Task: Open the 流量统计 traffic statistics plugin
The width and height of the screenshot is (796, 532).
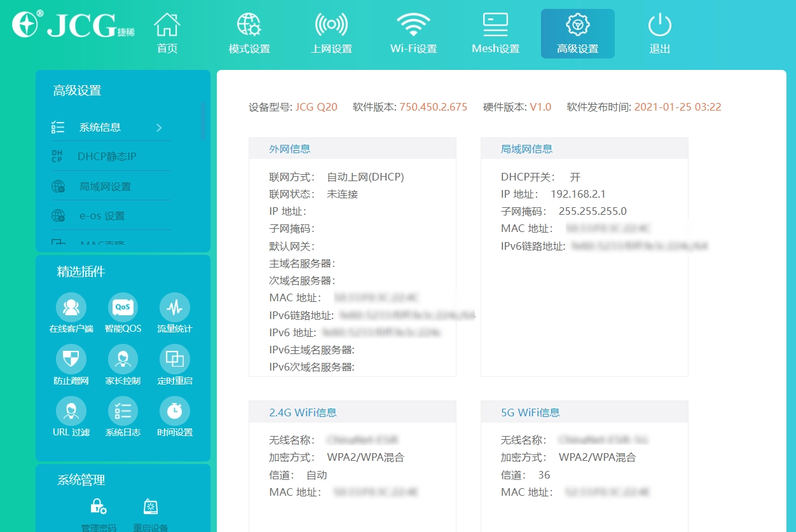Action: pos(174,313)
